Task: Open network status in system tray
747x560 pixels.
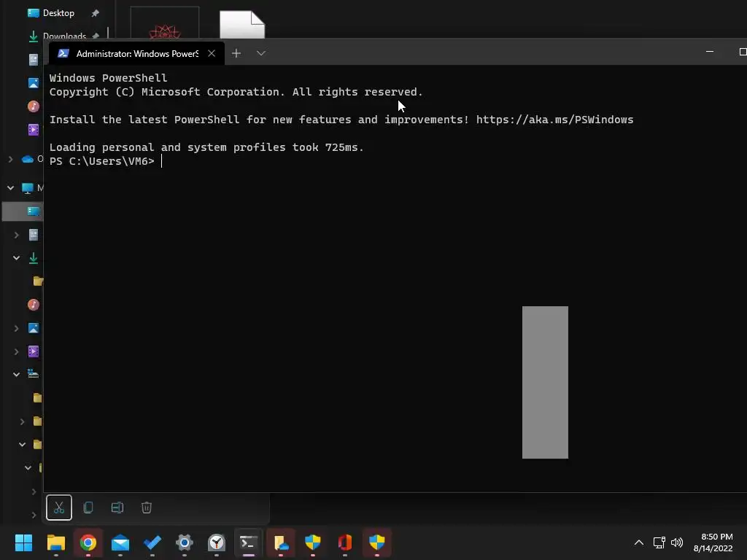Action: coord(659,542)
